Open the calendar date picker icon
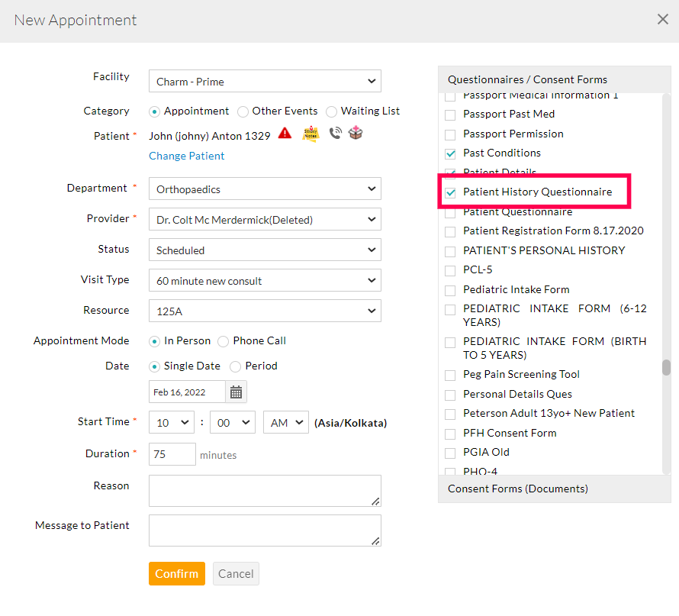 [237, 392]
